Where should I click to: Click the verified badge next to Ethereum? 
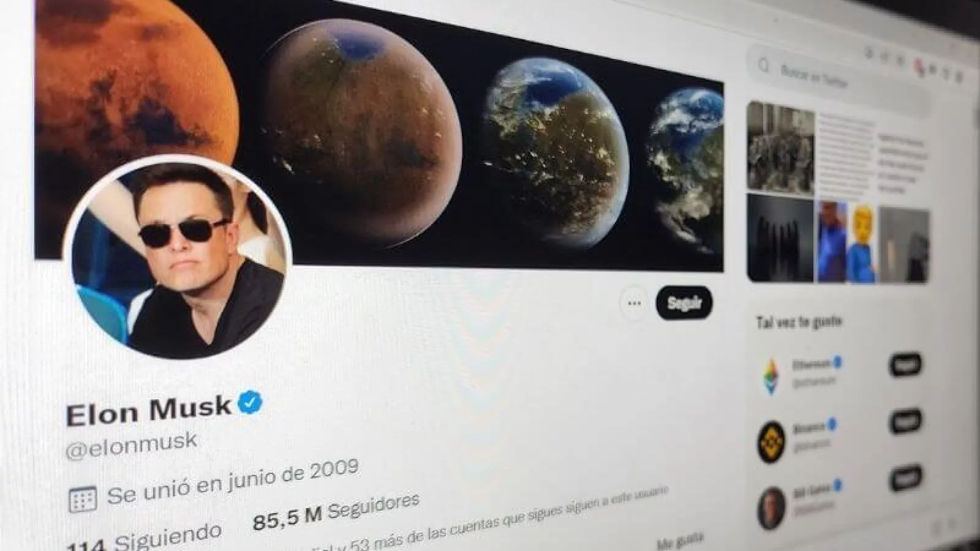838,362
